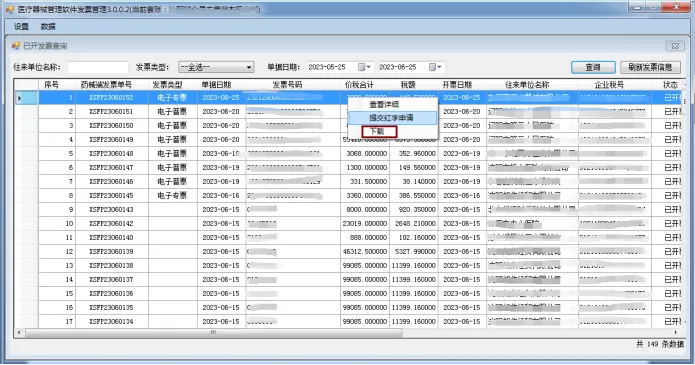Click the amount cell 23019.000000
Viewport: 695px width, 365px height.
(x=365, y=223)
